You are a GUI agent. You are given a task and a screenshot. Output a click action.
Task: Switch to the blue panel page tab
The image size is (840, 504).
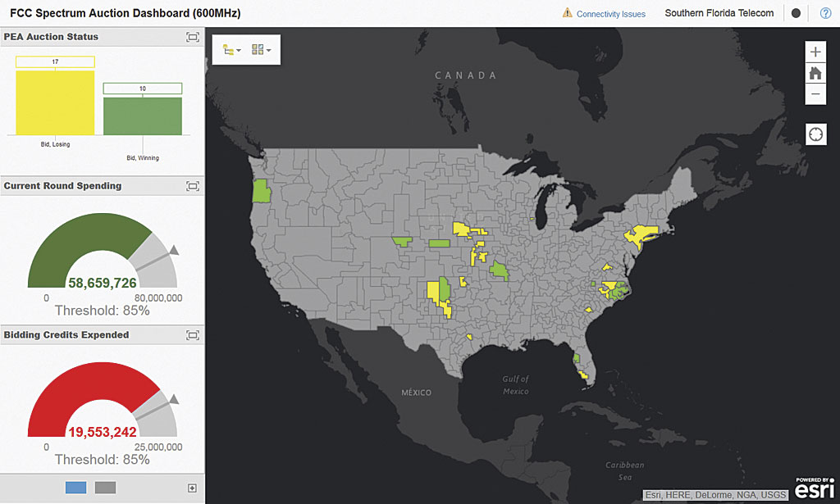pos(75,488)
